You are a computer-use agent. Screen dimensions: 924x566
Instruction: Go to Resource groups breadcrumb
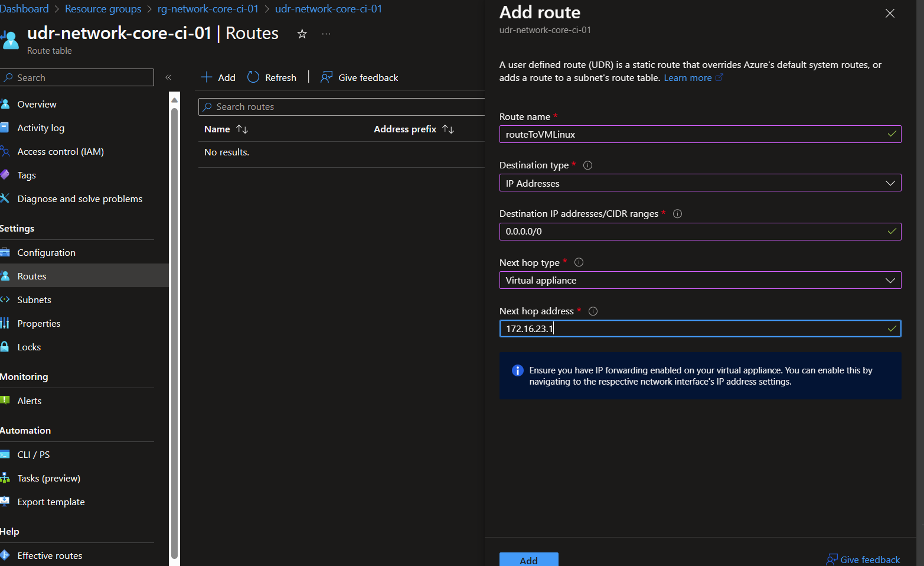pos(103,9)
